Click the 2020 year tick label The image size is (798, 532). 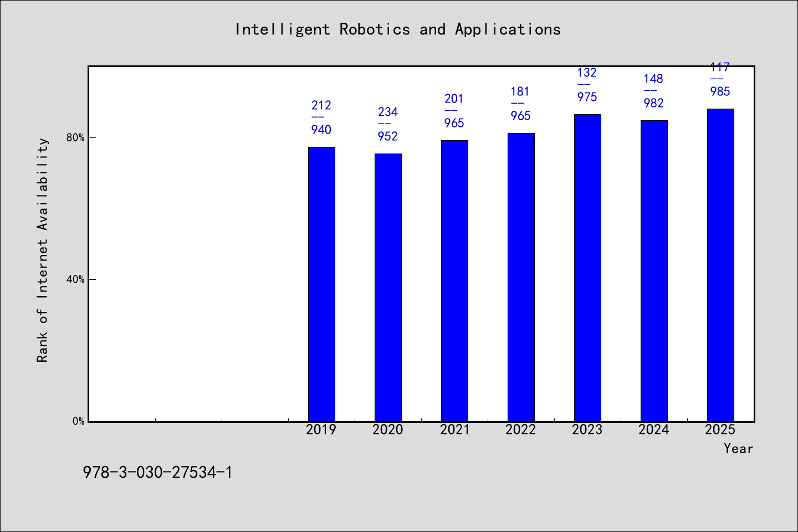[388, 429]
